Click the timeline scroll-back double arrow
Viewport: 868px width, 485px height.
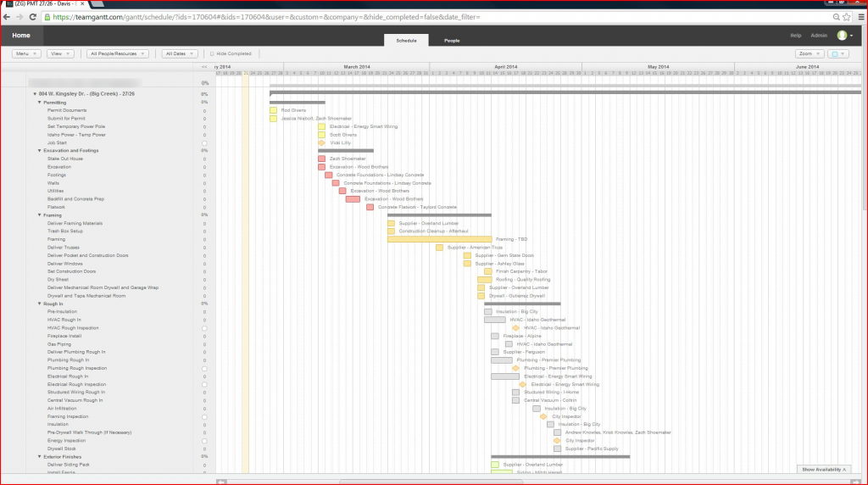tap(204, 67)
